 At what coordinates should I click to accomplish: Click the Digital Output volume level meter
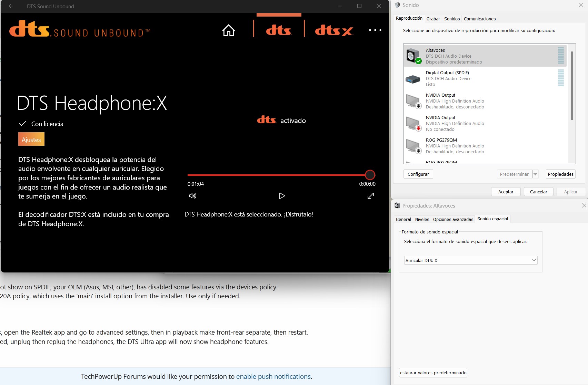(x=561, y=78)
